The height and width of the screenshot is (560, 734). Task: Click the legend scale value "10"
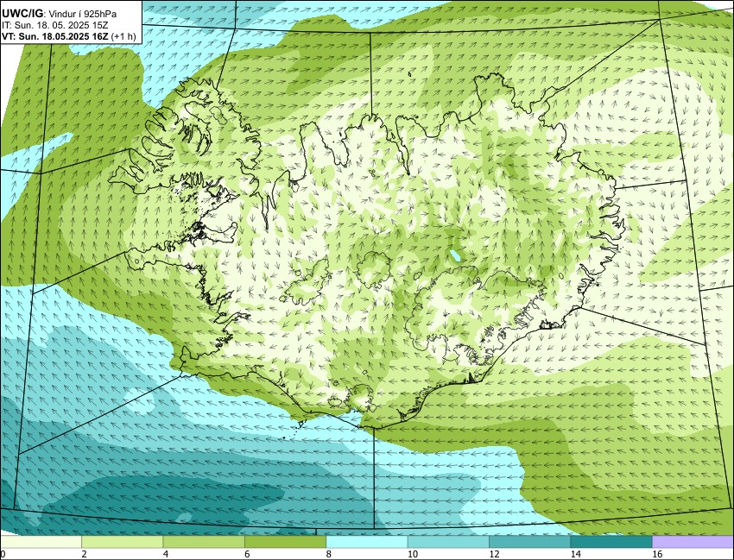413,554
